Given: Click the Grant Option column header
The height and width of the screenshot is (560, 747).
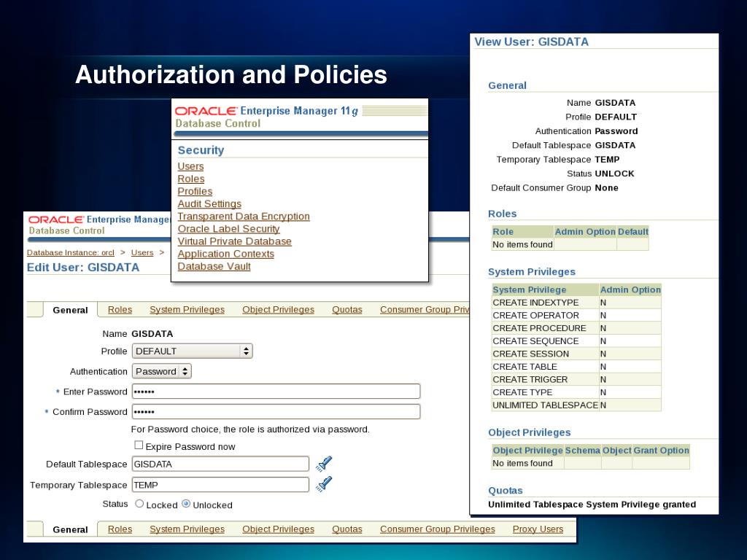Looking at the screenshot, I should (661, 450).
